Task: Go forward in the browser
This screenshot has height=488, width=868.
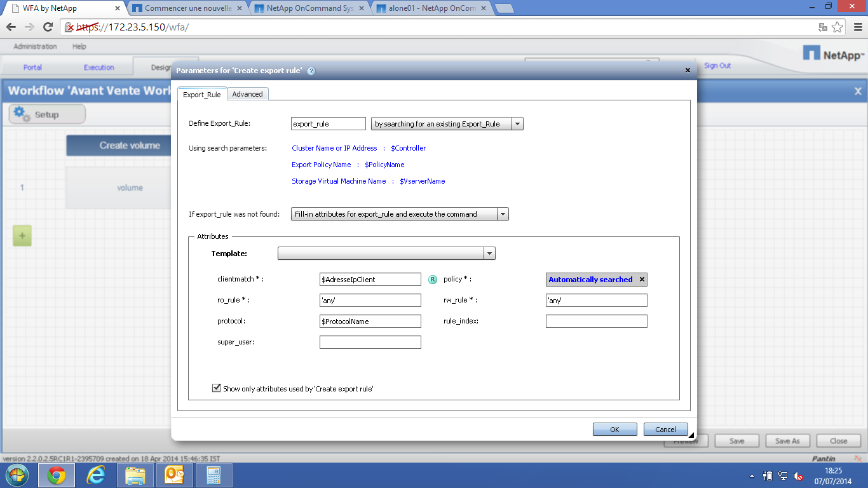Action: click(29, 27)
